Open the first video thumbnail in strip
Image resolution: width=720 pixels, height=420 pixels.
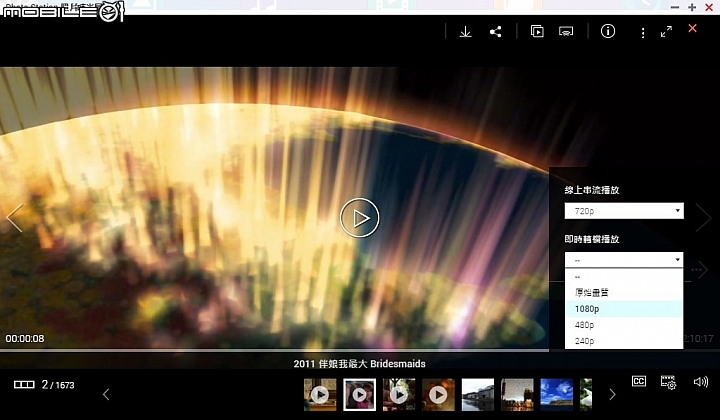(x=320, y=394)
